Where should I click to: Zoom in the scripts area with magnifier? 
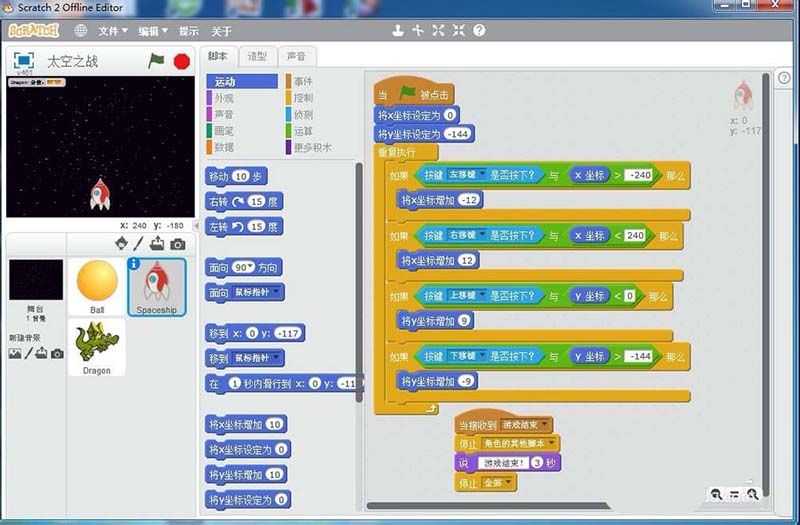[752, 494]
